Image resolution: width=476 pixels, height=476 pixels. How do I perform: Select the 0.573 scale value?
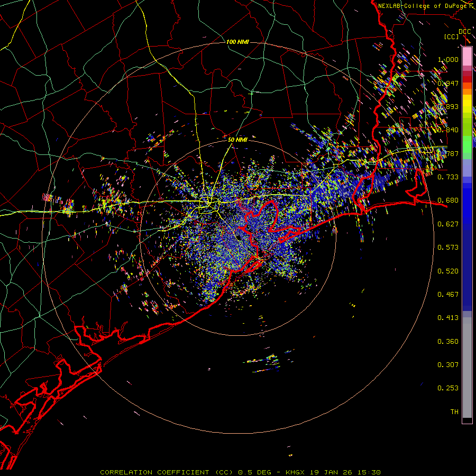448,247
